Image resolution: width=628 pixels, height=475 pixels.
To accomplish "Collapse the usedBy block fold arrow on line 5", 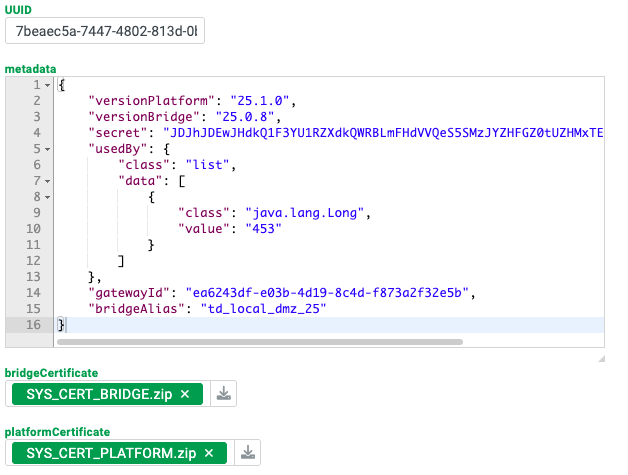I will [x=47, y=149].
